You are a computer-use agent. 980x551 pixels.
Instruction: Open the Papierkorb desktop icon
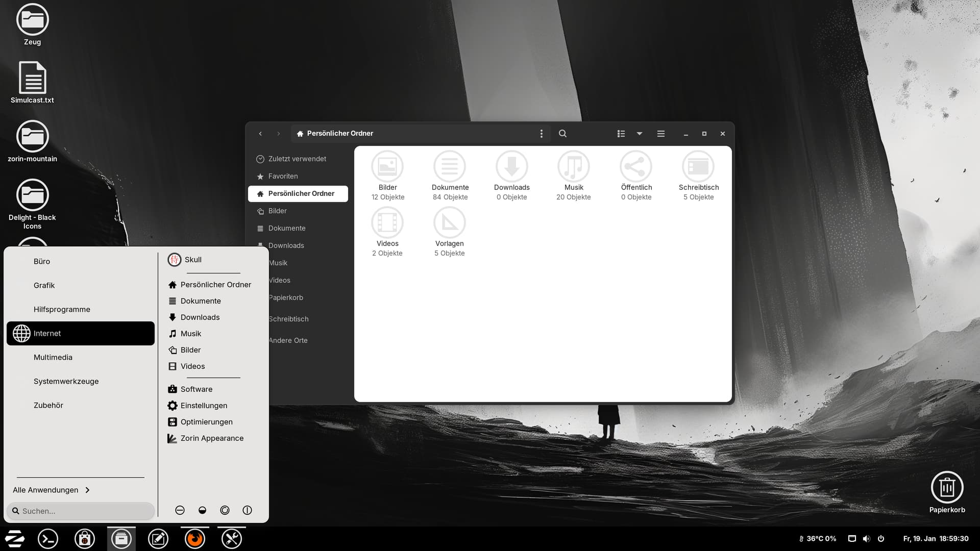click(x=947, y=488)
